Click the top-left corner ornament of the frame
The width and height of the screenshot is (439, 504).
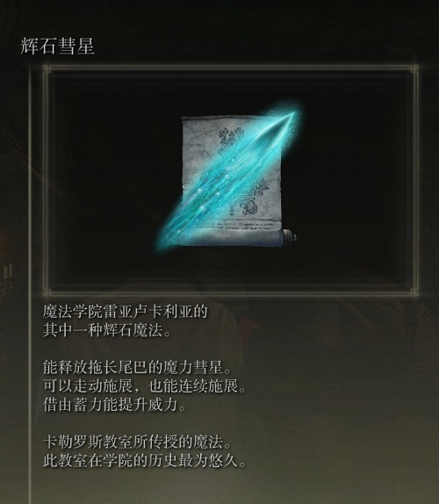[x=47, y=69]
